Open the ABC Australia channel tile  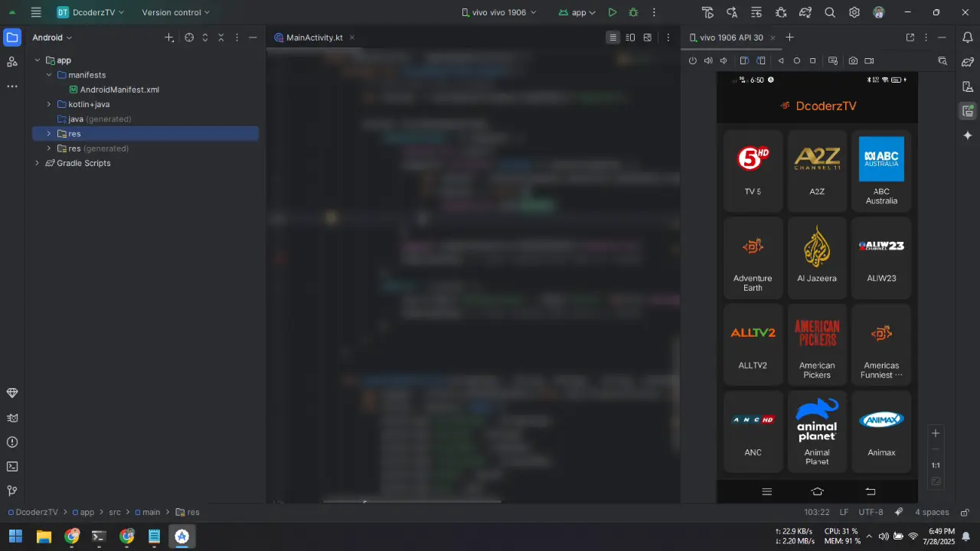pos(881,170)
